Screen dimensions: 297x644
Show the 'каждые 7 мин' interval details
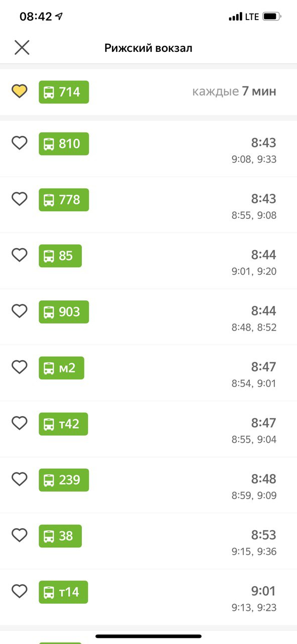tap(234, 92)
